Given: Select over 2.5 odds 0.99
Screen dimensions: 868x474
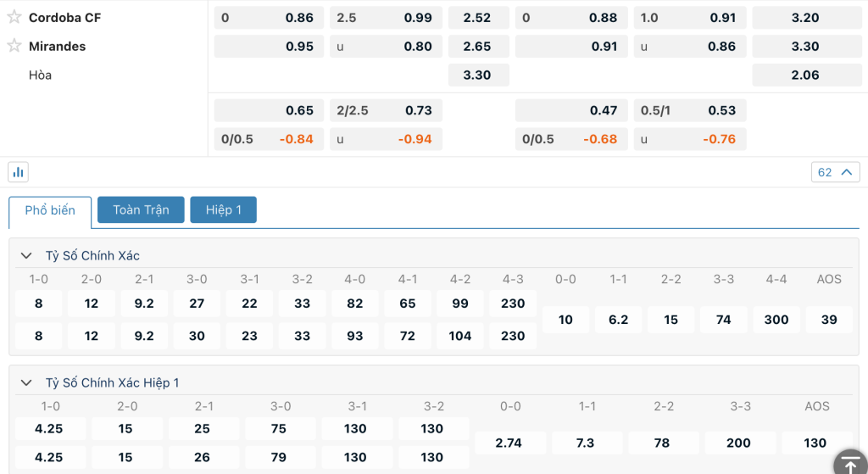Looking at the screenshot, I should click(x=386, y=18).
